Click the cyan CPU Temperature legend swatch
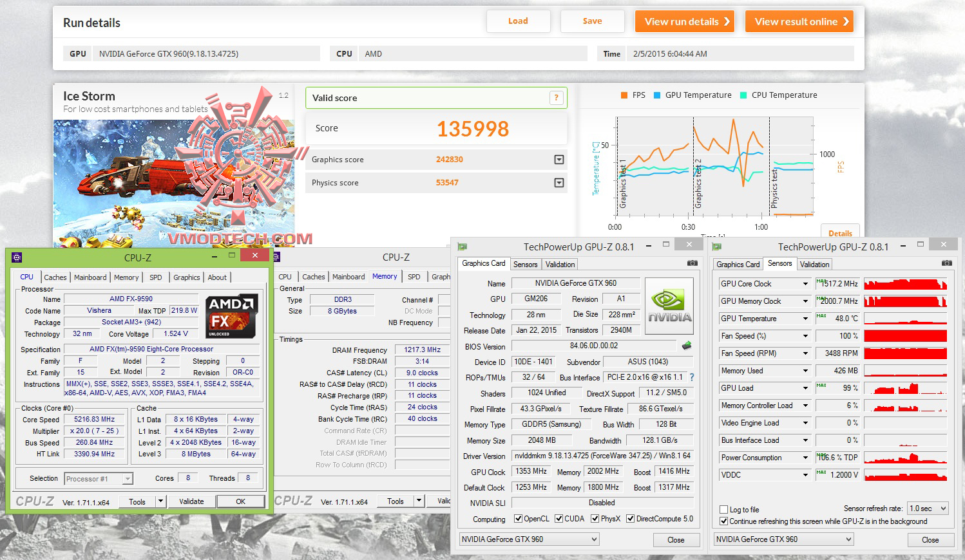This screenshot has width=965, height=560. tap(743, 95)
